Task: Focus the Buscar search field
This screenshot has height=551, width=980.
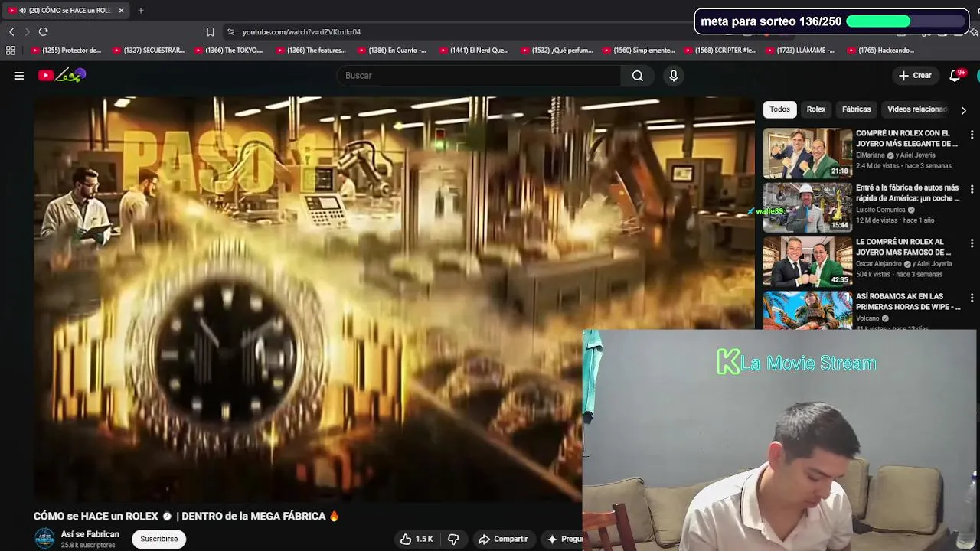Action: point(479,76)
